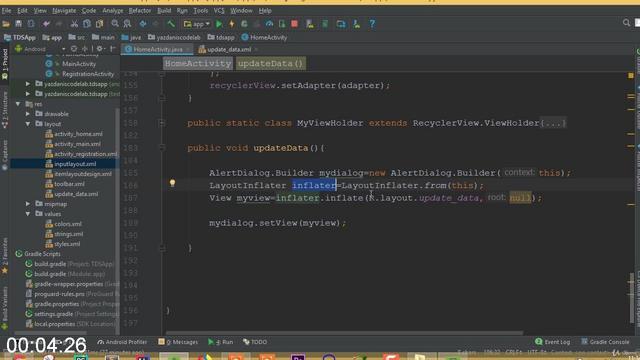The width and height of the screenshot is (640, 360).
Task: Click the editor horizontal scrollbar
Action: (345, 333)
